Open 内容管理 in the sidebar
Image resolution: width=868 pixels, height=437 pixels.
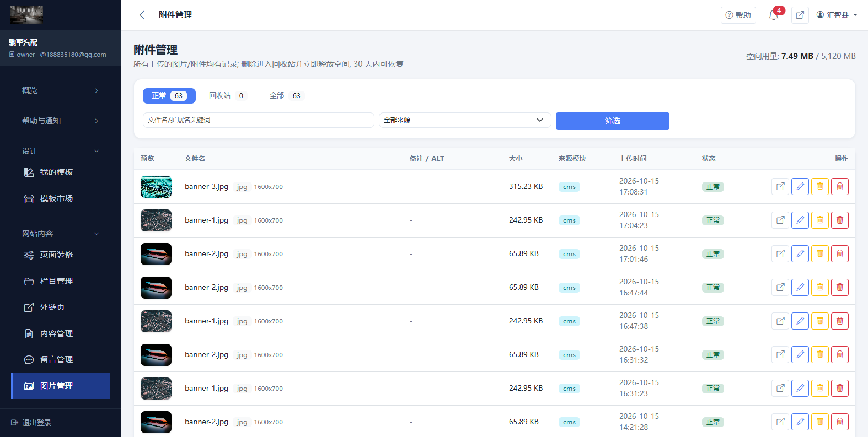coord(61,333)
